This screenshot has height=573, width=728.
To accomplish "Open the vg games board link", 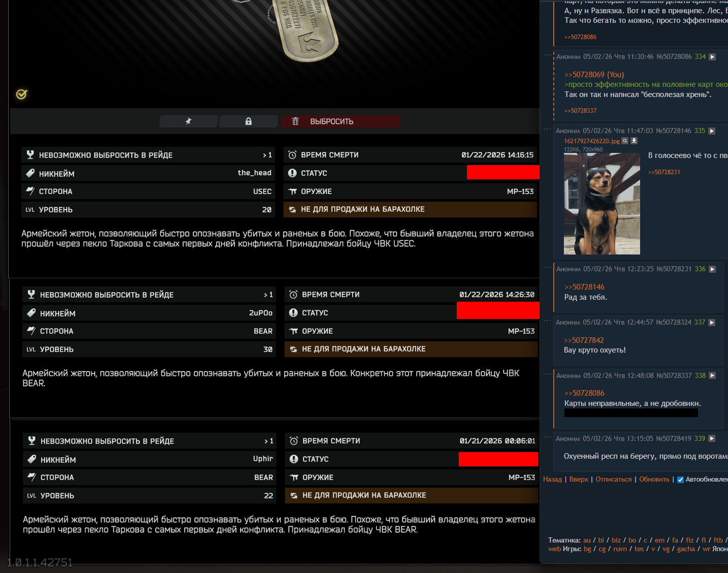I will tap(666, 549).
